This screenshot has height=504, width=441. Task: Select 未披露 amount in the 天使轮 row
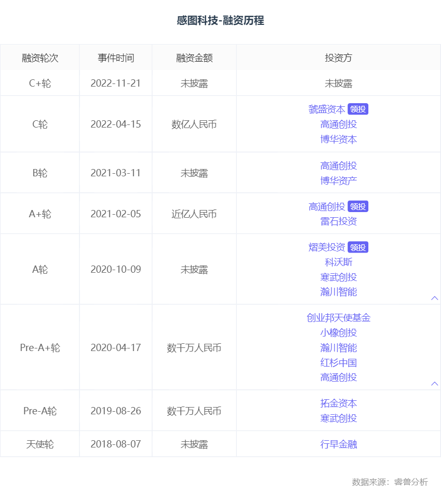194,444
